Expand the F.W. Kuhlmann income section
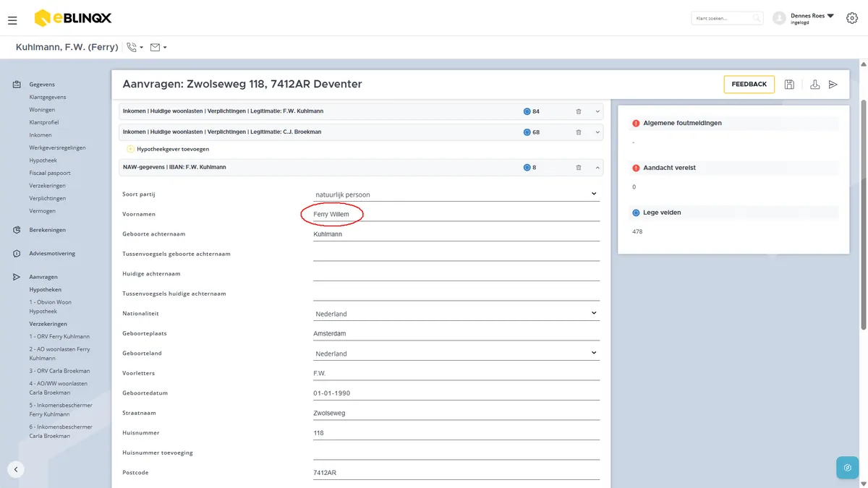The width and height of the screenshot is (868, 488). click(597, 111)
